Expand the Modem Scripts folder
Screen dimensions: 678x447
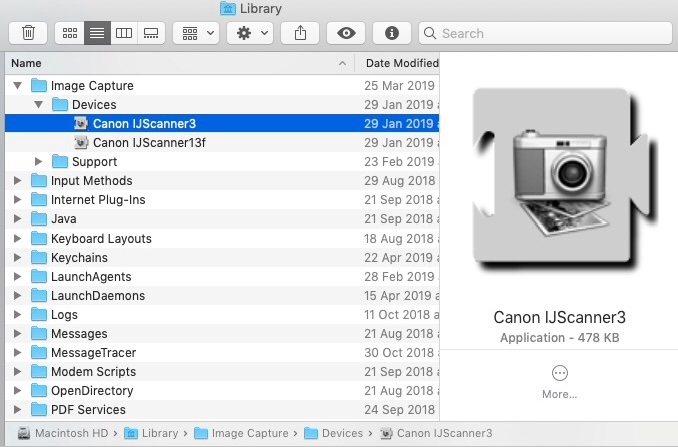[x=17, y=372]
